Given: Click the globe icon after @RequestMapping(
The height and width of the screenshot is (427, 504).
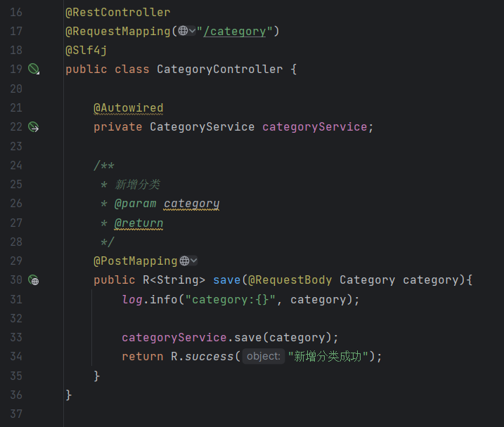Looking at the screenshot, I should pos(183,31).
